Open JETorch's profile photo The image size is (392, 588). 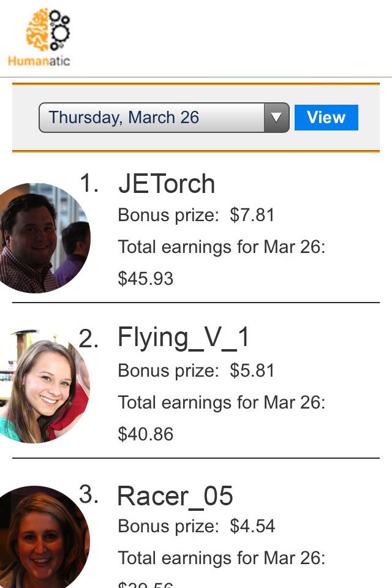click(x=44, y=238)
